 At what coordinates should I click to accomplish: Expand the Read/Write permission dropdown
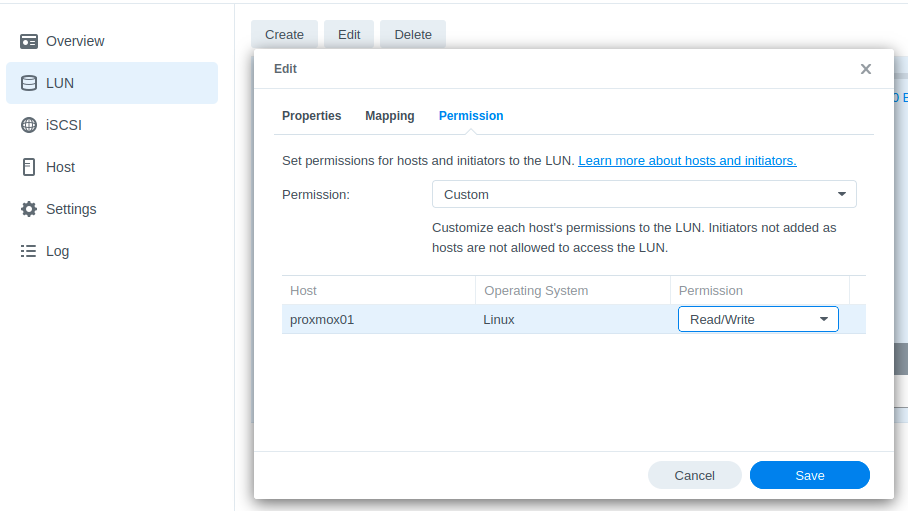point(758,319)
